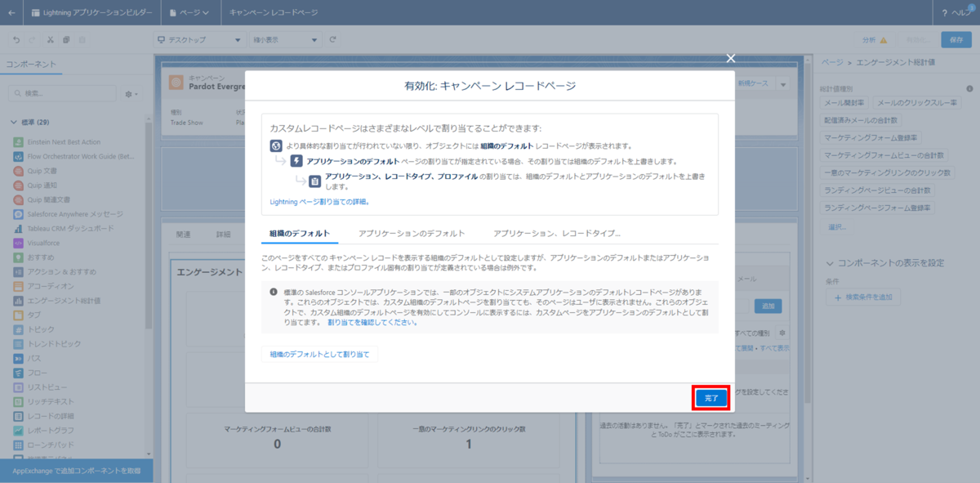The height and width of the screenshot is (483, 980).
Task: Open the component filter gear icon
Action: (x=129, y=94)
